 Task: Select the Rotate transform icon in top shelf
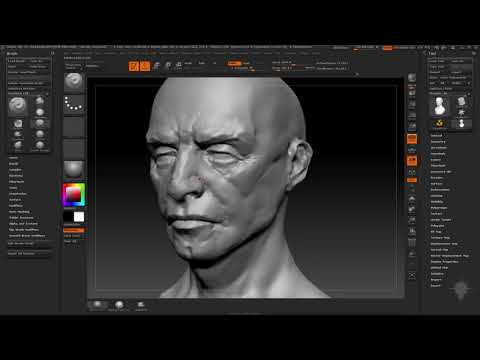[179, 66]
